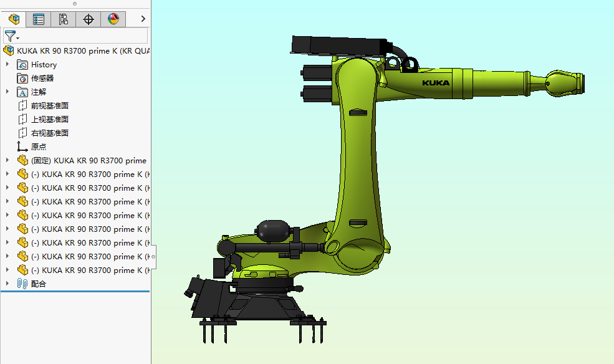
Task: Select the robot wrist flange at the arm tip
Action: point(582,84)
